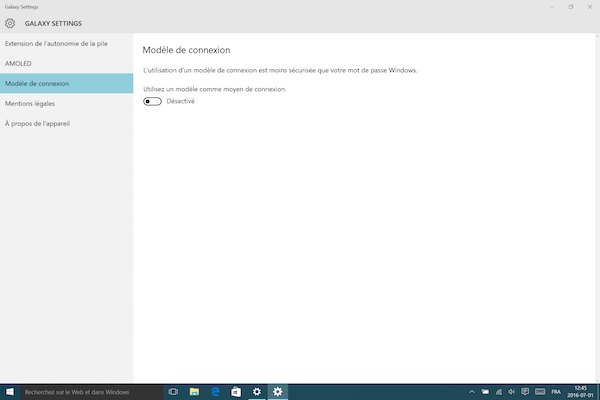The width and height of the screenshot is (600, 400).
Task: Switch to first Settings gear taskbar app
Action: click(x=257, y=392)
